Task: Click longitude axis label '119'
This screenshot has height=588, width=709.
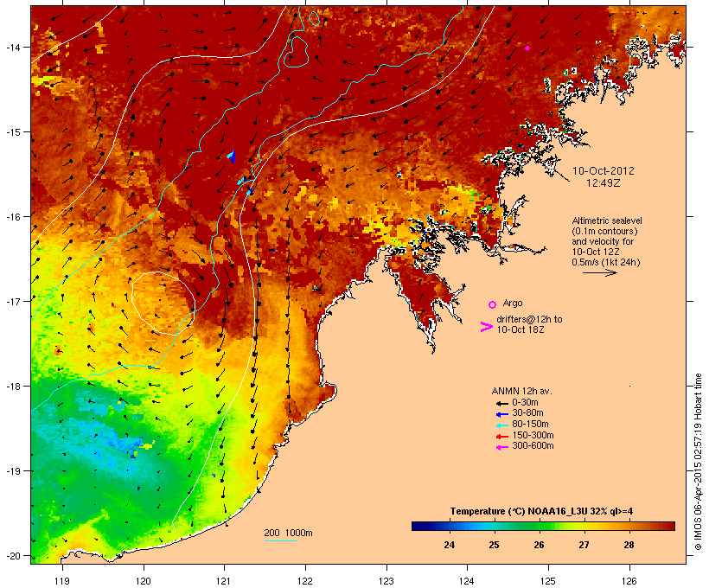Action: (x=62, y=581)
